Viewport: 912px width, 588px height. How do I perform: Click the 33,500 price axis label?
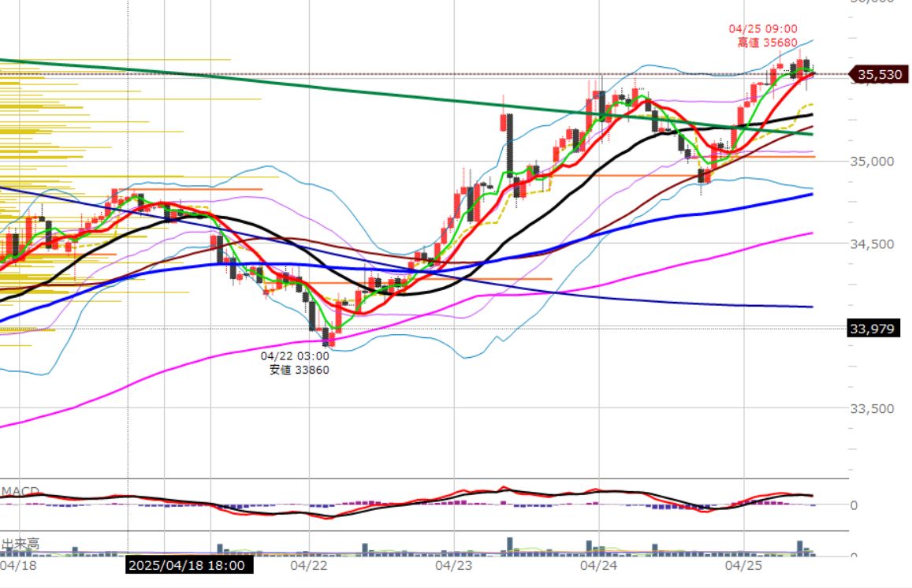tap(872, 408)
